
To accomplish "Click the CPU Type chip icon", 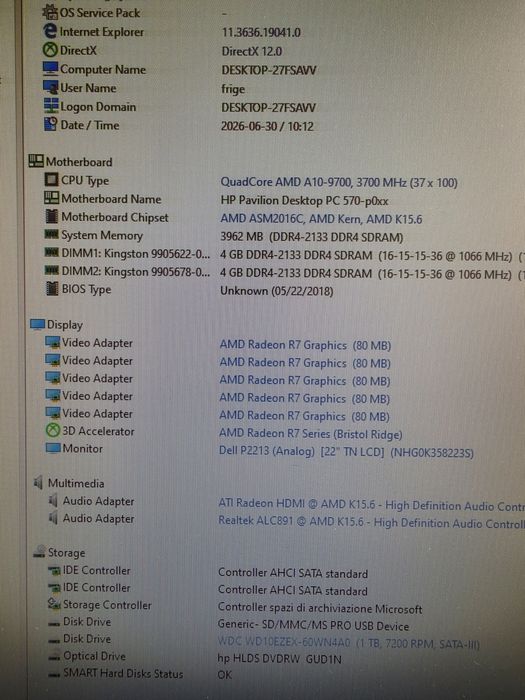I will coord(51,179).
